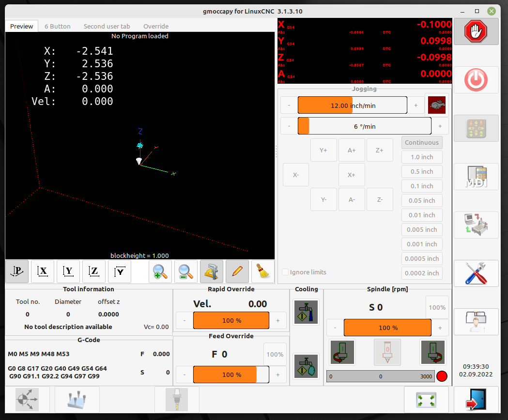Select 0.001 inch jog increment
This screenshot has width=508, height=420.
coord(422,244)
